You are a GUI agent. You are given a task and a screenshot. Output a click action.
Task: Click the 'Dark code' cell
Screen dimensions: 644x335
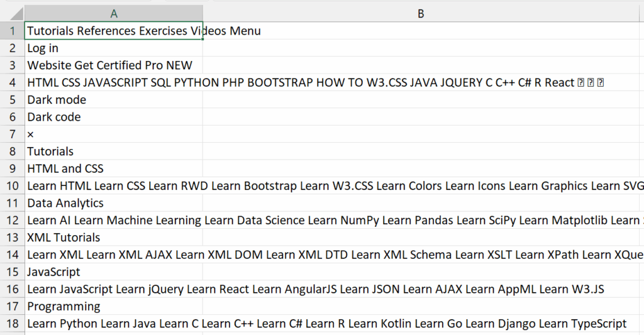pyautogui.click(x=114, y=117)
